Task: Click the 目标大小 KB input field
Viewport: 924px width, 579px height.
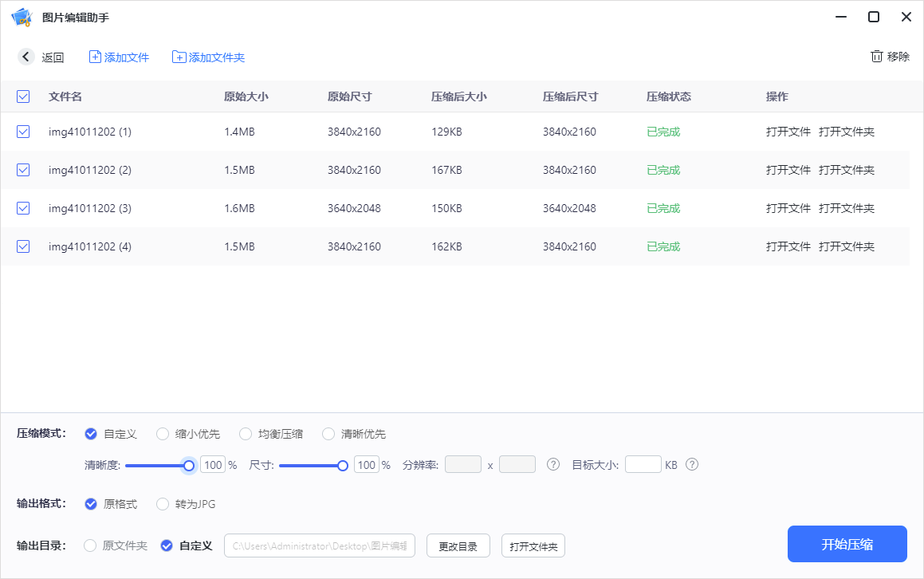Action: pos(643,464)
